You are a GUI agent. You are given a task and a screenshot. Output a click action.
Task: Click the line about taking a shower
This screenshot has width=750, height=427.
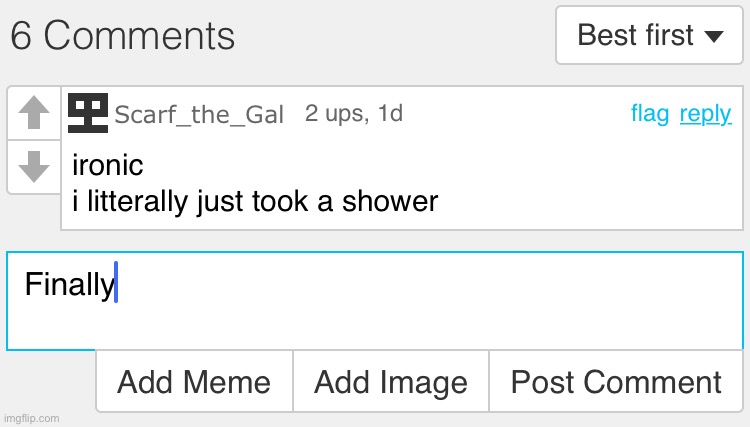point(256,202)
